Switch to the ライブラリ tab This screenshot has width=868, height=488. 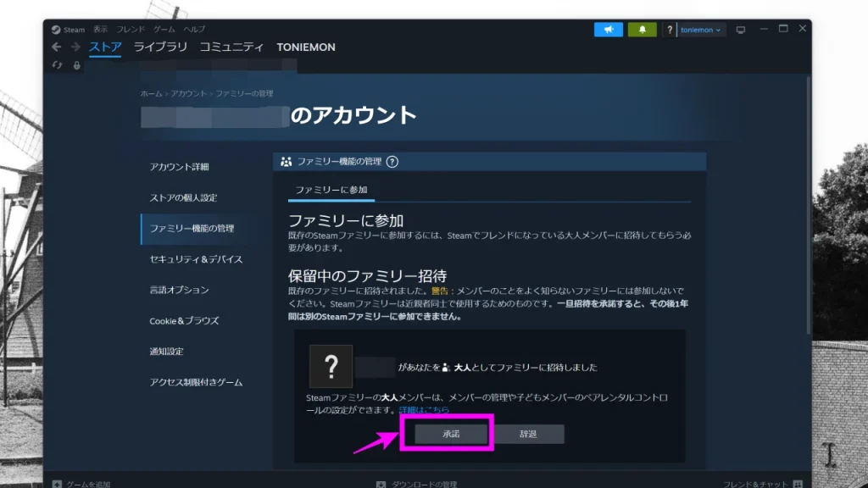(160, 47)
